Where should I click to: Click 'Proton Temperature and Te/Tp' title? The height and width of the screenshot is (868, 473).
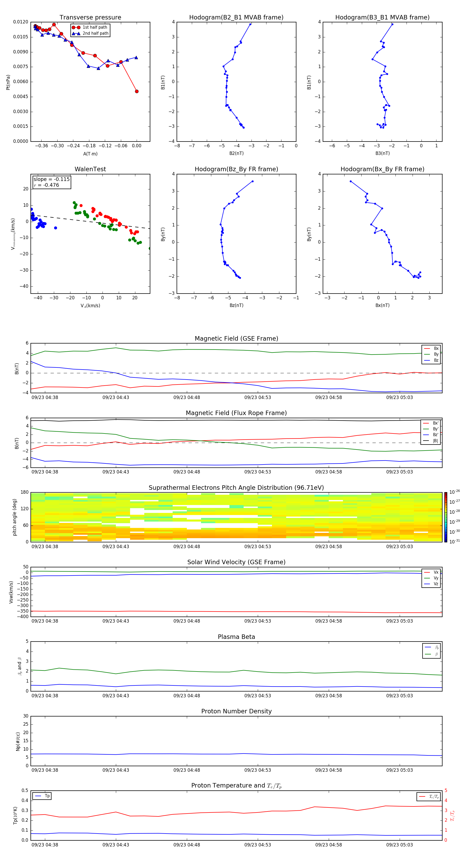(x=236, y=786)
